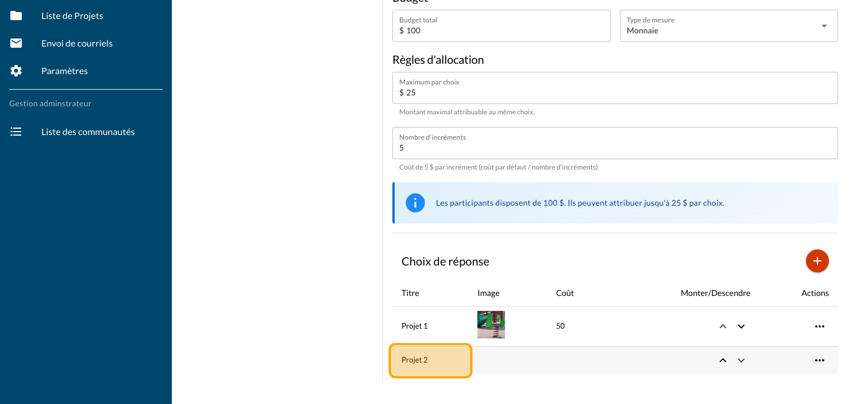This screenshot has width=868, height=404.
Task: Open Liste de Projets in the sidebar
Action: coord(72,16)
